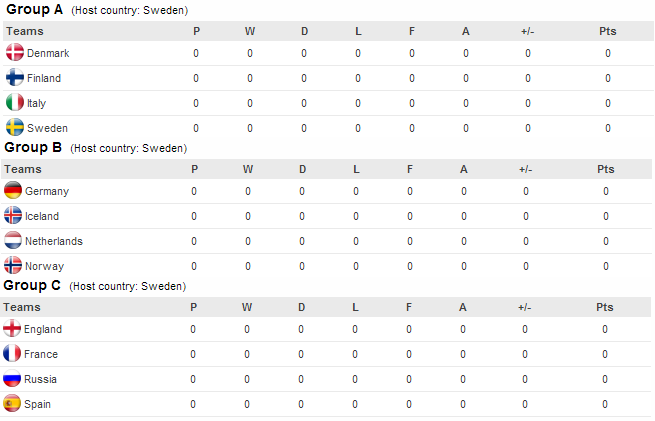Open the Spain team link
The height and width of the screenshot is (421, 655).
tap(38, 404)
